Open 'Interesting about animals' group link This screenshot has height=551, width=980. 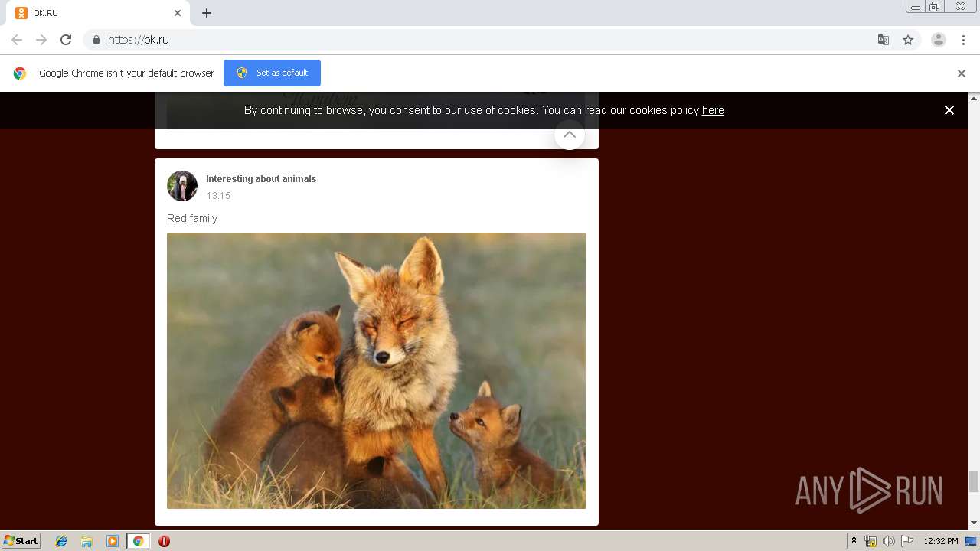click(261, 179)
